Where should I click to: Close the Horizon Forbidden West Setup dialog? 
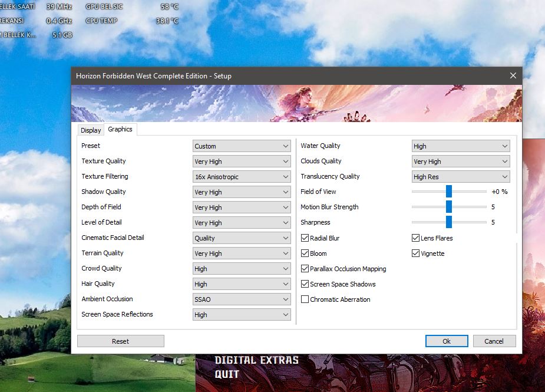513,75
